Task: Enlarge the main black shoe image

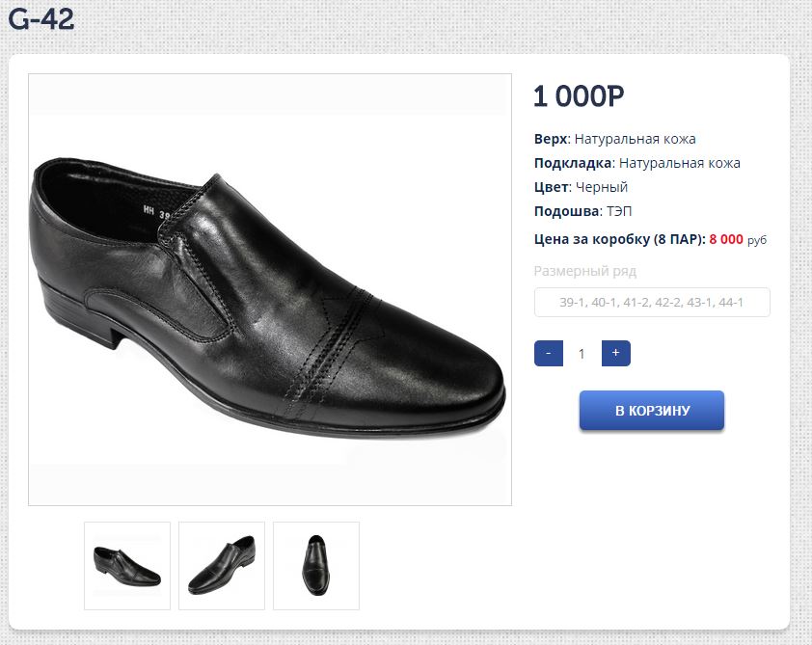Action: pyautogui.click(x=270, y=289)
